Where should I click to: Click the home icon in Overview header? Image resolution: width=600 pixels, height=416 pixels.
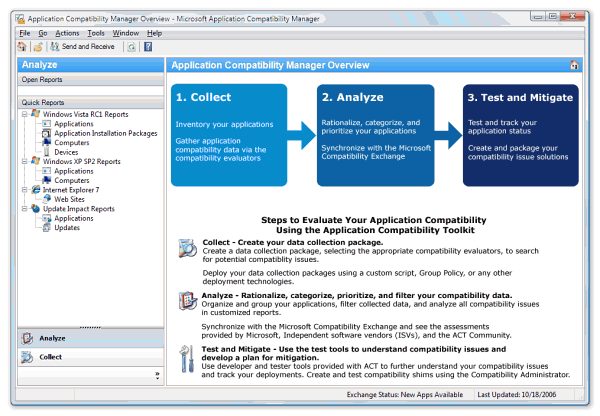click(x=573, y=65)
